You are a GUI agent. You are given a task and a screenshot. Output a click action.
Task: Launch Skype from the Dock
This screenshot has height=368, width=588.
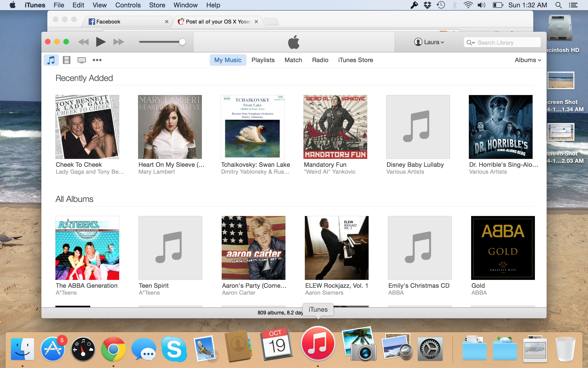(x=174, y=349)
